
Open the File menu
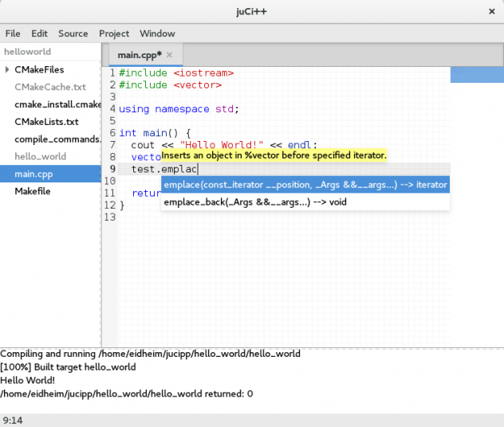[x=13, y=33]
